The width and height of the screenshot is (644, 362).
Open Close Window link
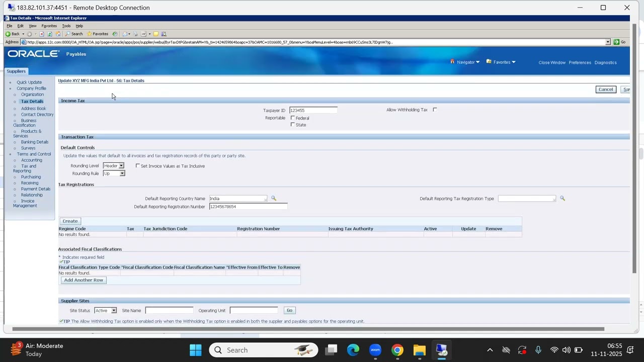click(x=552, y=62)
